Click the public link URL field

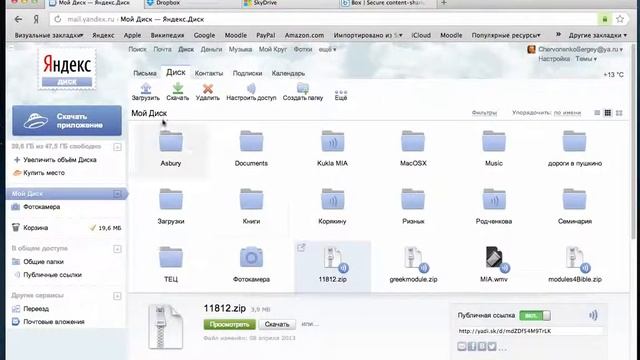[530, 331]
